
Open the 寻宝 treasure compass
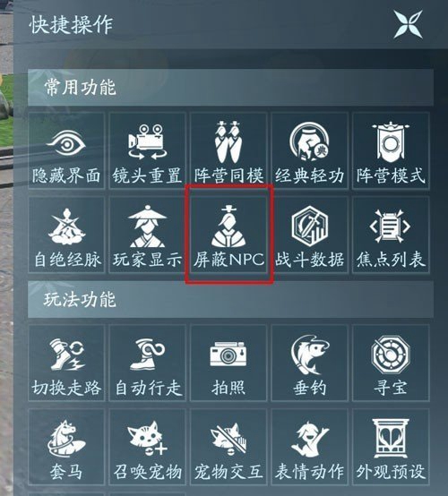pos(391,363)
